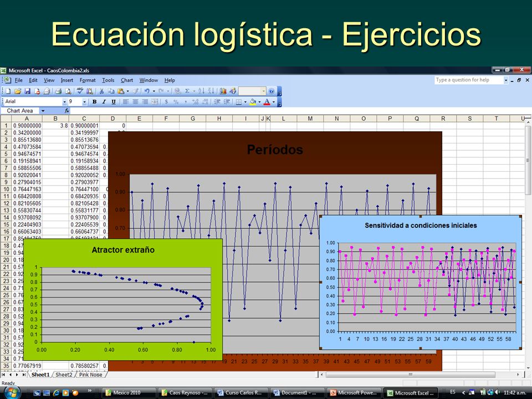Select the Sensitividad a condiciones iniciales title

pos(421,226)
